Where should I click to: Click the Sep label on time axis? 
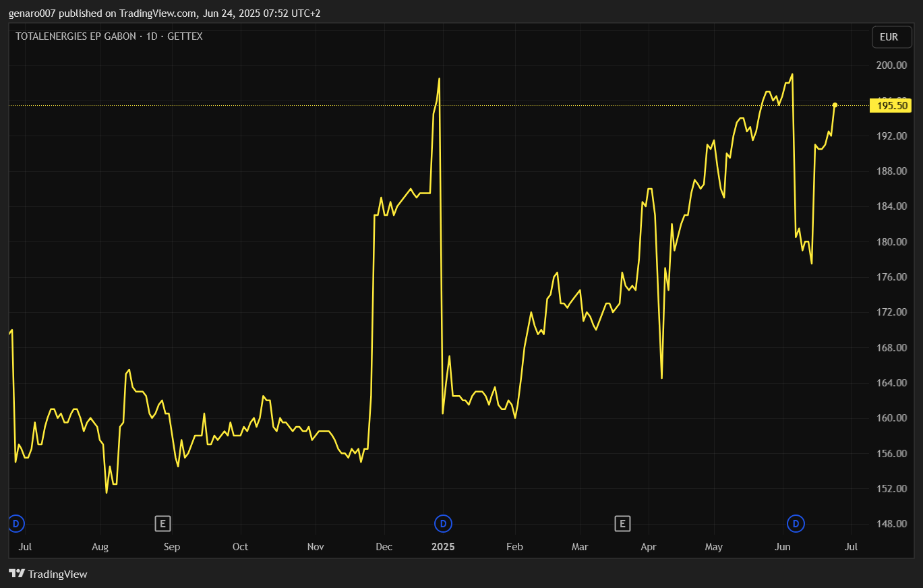coord(172,547)
